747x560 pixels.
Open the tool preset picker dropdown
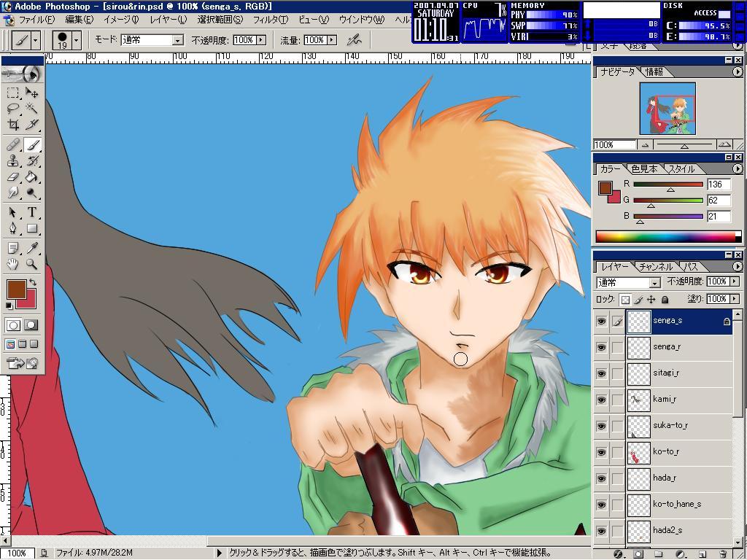tap(36, 41)
